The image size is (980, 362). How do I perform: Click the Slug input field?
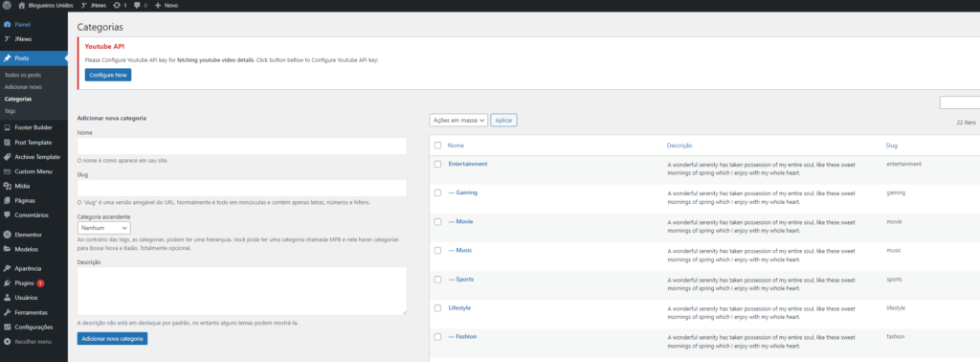(242, 189)
